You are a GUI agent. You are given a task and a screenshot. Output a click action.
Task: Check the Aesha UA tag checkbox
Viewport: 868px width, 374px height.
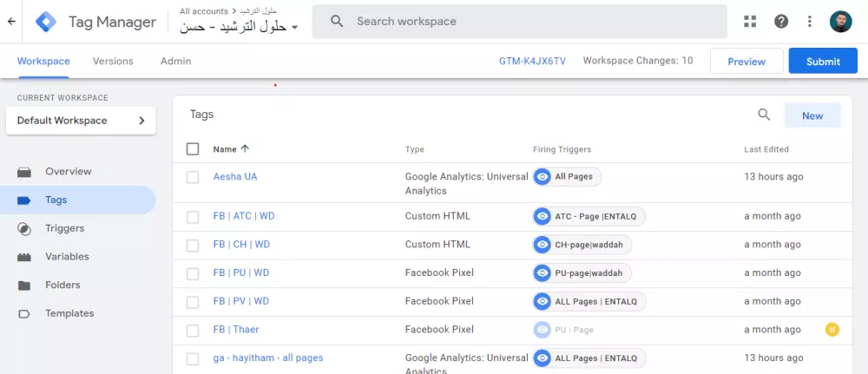pyautogui.click(x=193, y=177)
